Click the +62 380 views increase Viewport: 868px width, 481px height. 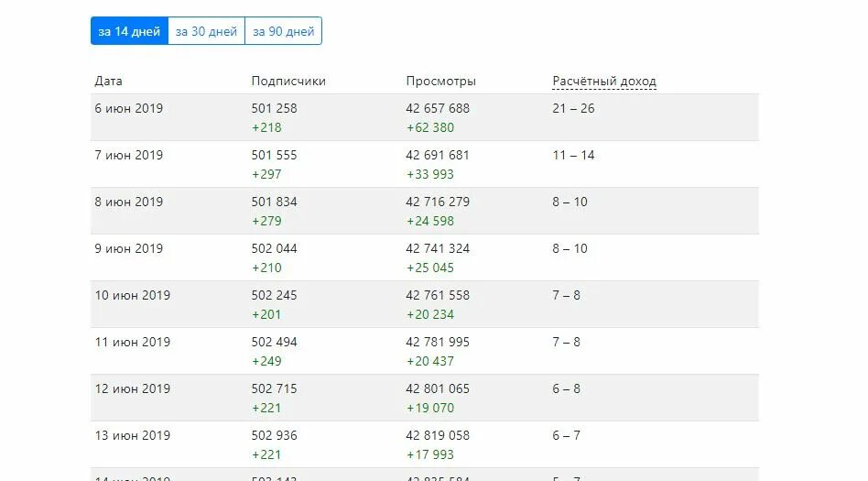pos(430,127)
